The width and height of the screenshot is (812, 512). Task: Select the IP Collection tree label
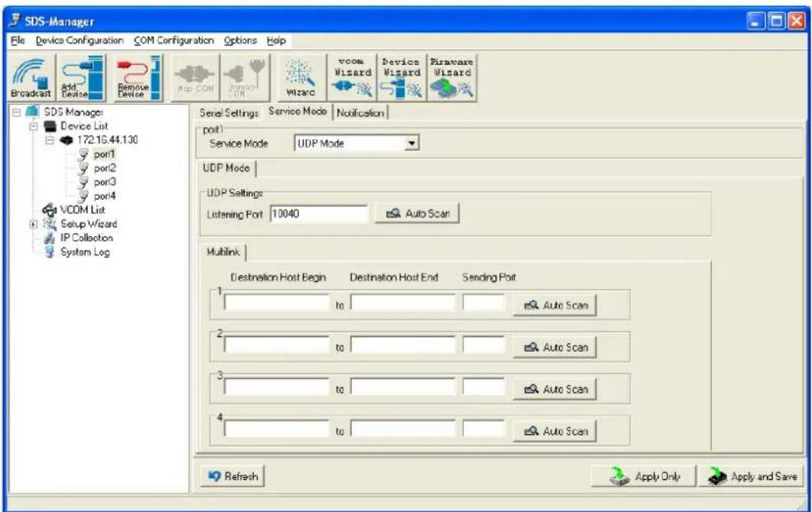click(86, 238)
